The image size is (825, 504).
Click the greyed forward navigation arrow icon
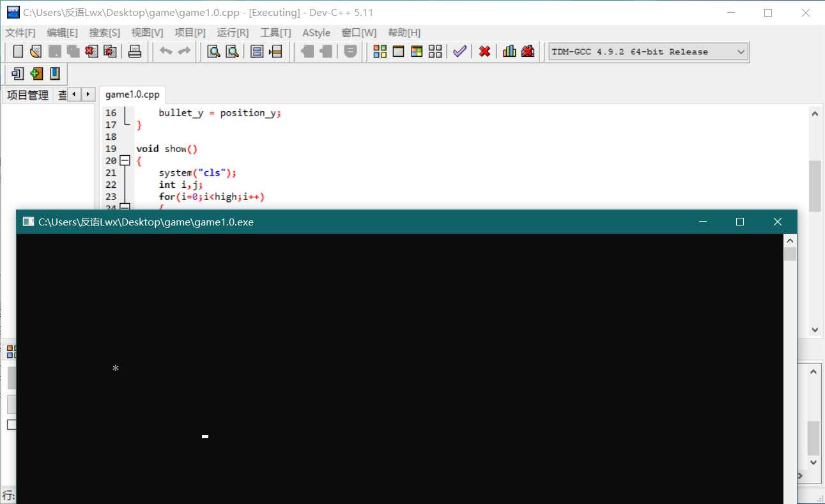click(326, 52)
